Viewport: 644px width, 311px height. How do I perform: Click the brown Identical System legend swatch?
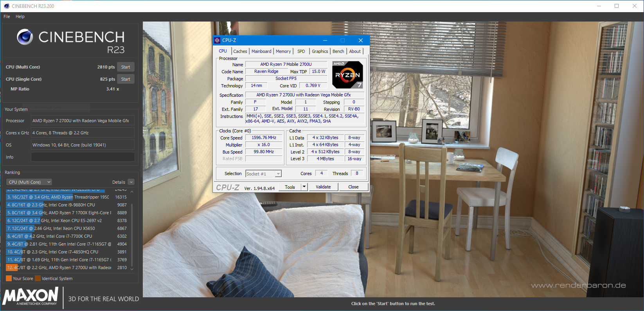(38, 278)
